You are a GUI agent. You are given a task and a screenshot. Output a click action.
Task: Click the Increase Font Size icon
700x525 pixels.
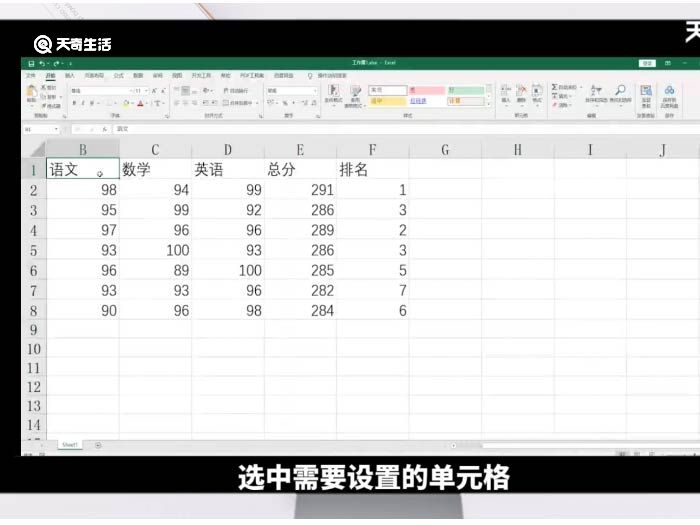(154, 91)
